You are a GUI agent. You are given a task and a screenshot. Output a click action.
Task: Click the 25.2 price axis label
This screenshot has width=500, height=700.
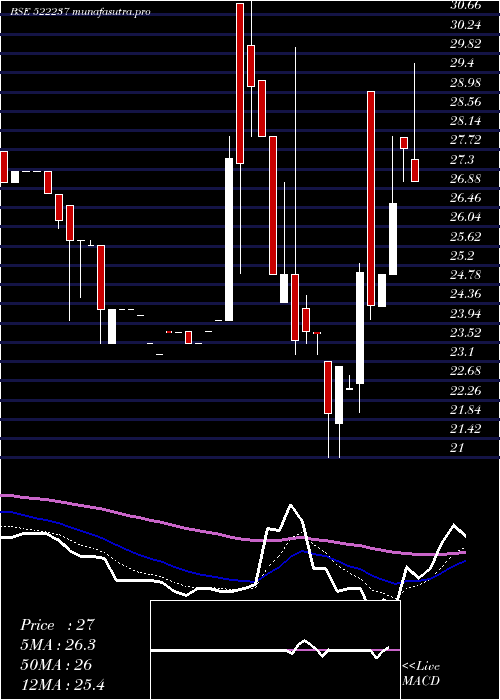point(462,256)
